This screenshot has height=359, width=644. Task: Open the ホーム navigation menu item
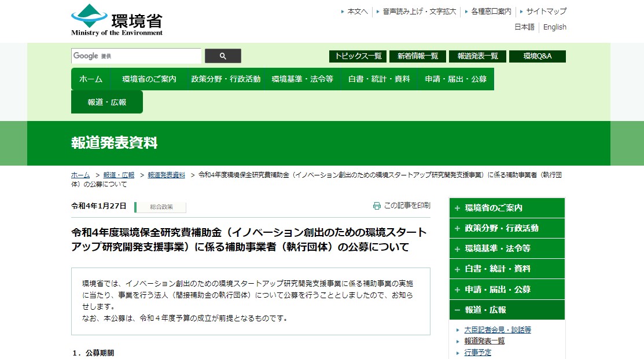(91, 79)
